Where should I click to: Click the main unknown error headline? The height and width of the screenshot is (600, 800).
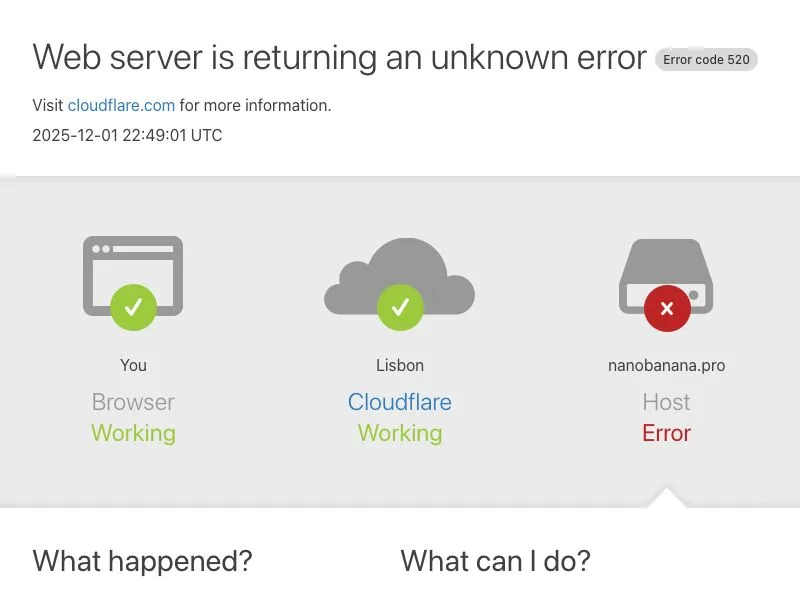click(340, 57)
